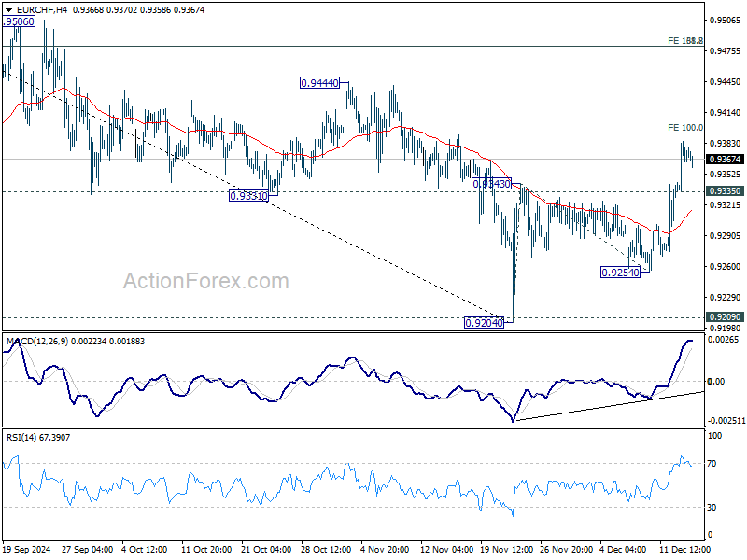
Task: Click the 0.94140 price axis value
Action: coord(726,113)
